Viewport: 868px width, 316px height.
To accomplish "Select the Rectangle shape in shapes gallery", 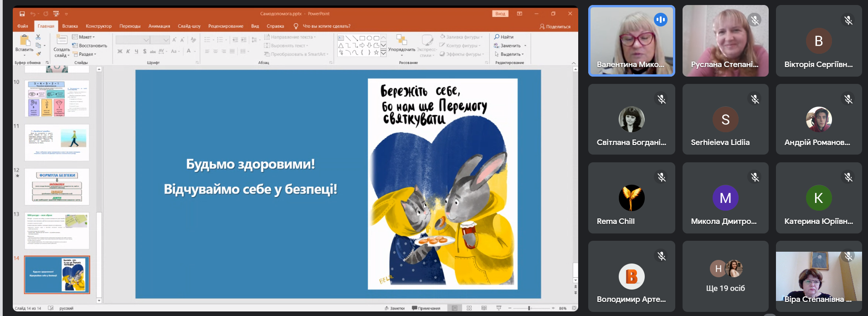I will pos(362,38).
